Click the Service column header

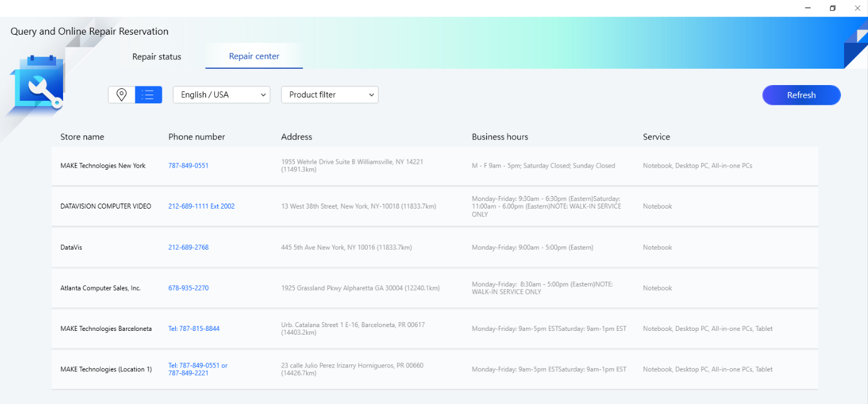click(656, 137)
